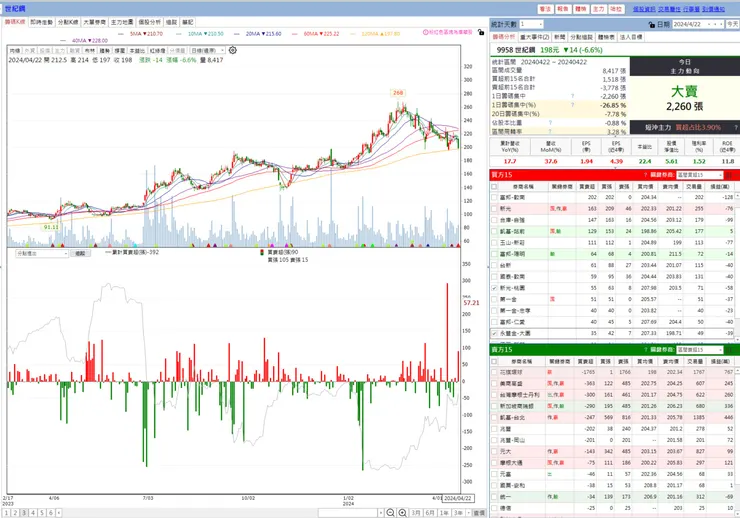Open the 行事曆 link
This screenshot has width=740, height=518.
(691, 9)
